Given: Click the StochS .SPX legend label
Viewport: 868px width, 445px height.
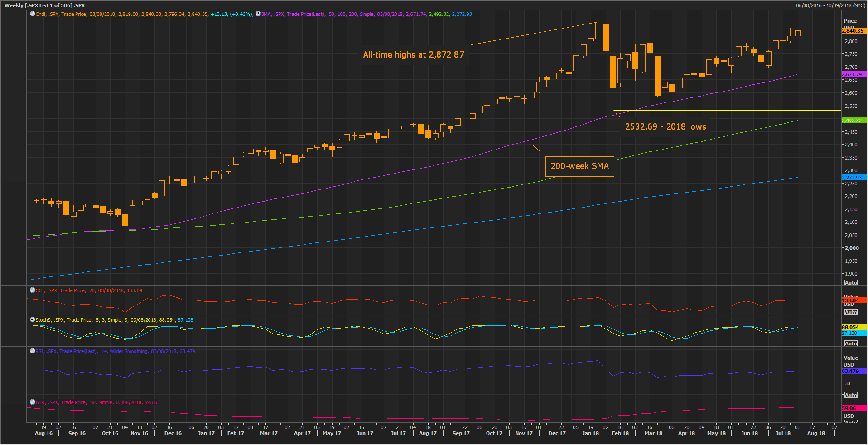Looking at the screenshot, I should tap(114, 320).
